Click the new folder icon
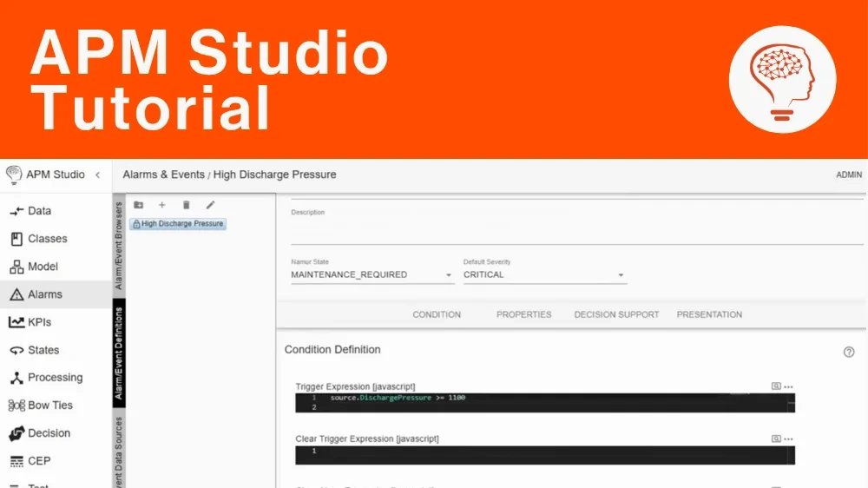Screen dimensions: 868x488 138,205
